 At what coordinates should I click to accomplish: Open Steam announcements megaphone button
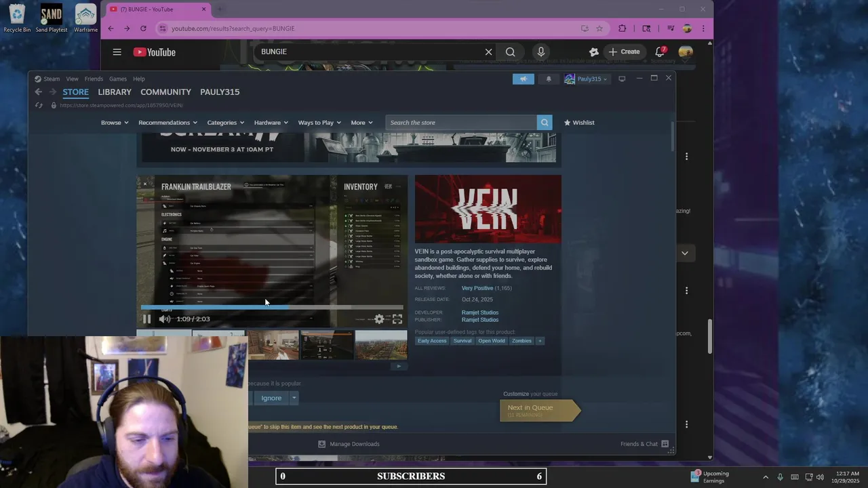pyautogui.click(x=523, y=79)
